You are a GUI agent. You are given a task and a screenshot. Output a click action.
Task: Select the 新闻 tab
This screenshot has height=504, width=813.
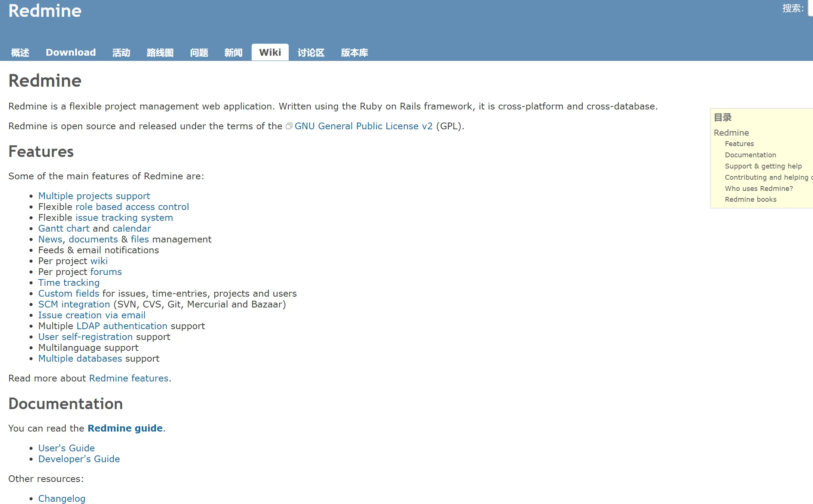pos(233,52)
